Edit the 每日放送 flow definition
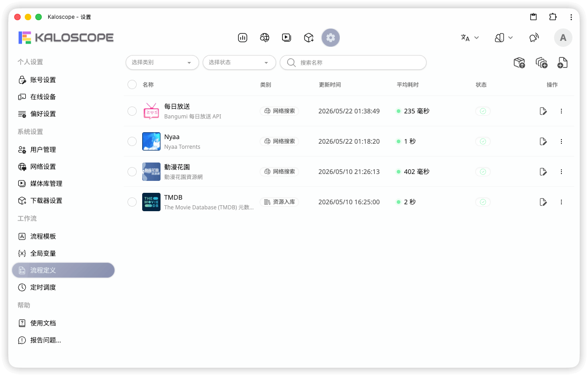Image resolution: width=588 pixels, height=376 pixels. coord(544,111)
